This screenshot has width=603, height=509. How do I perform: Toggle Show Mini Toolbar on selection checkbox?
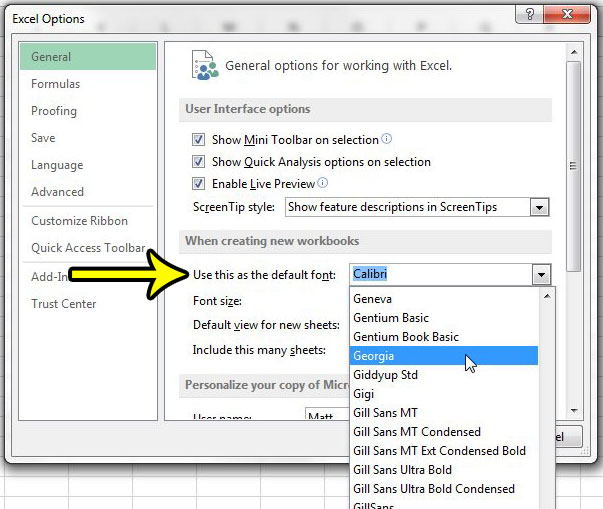[198, 140]
